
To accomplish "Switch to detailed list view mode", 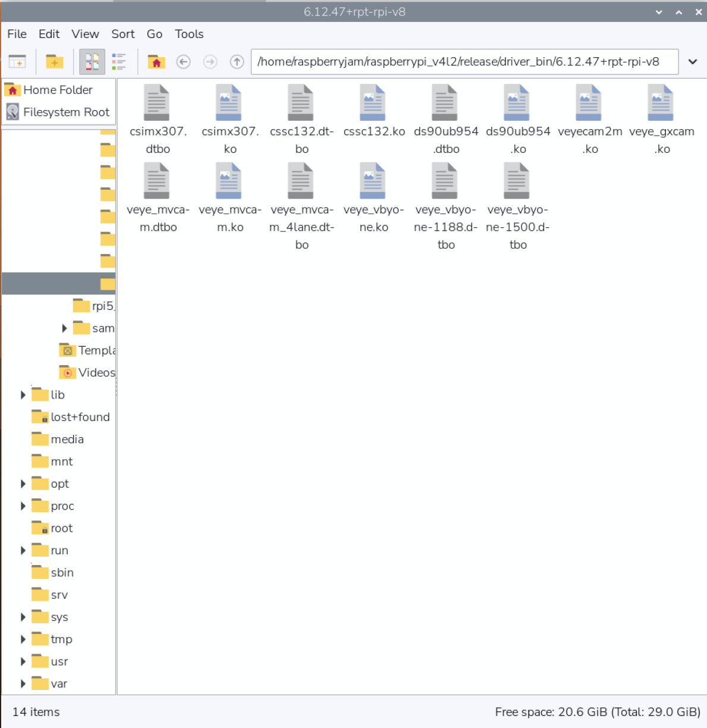I will click(119, 62).
